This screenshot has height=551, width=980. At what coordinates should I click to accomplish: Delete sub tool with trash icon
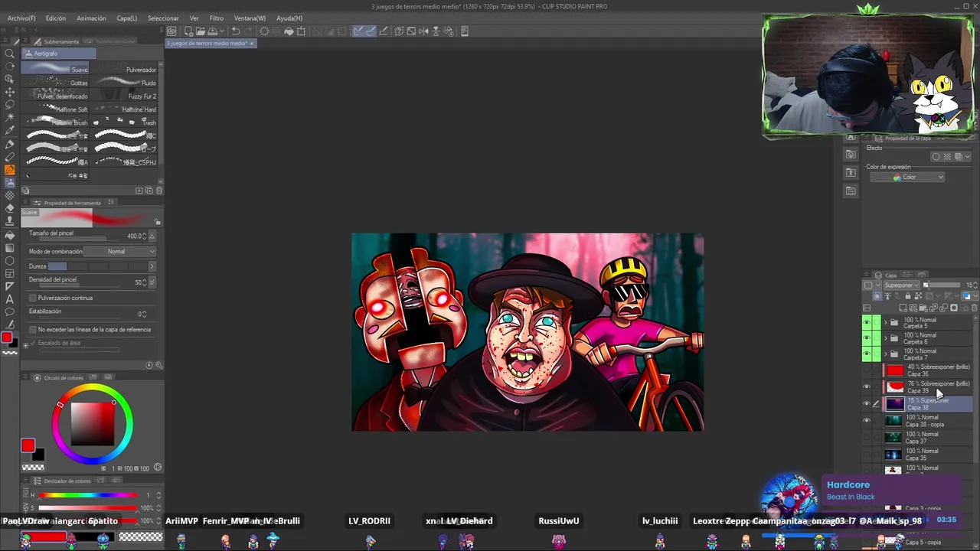tap(158, 191)
